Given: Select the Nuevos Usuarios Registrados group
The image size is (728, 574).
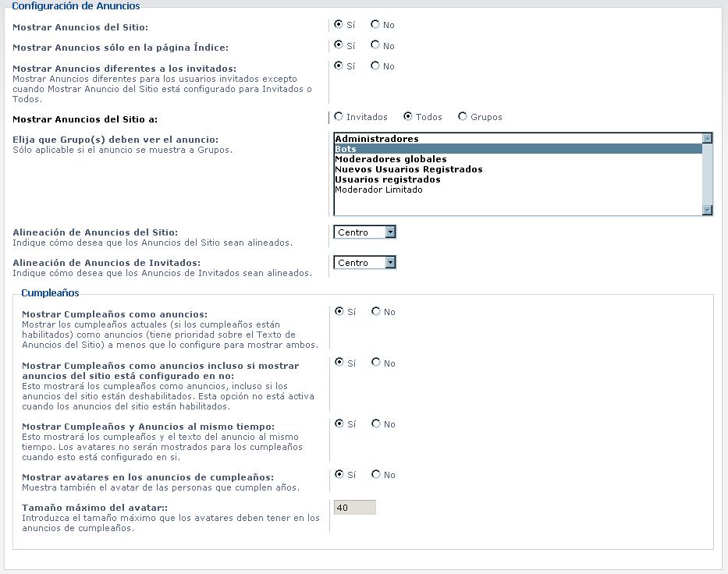Looking at the screenshot, I should click(x=390, y=168).
